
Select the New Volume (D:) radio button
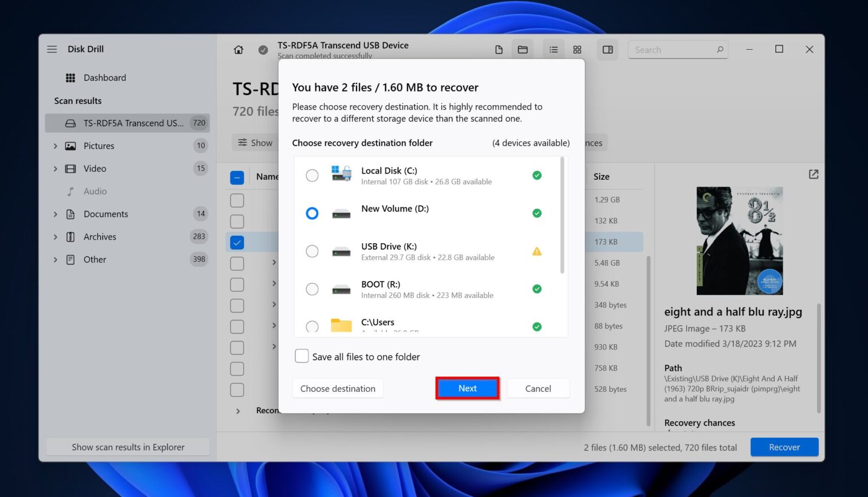(313, 213)
